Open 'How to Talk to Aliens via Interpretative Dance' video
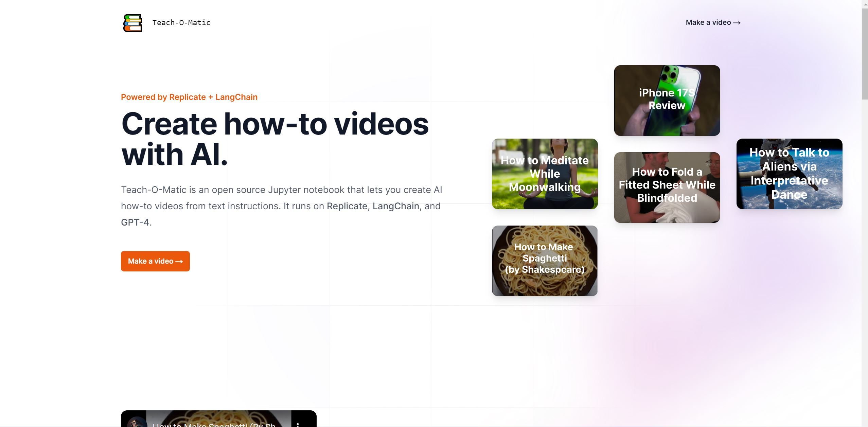 (x=789, y=173)
